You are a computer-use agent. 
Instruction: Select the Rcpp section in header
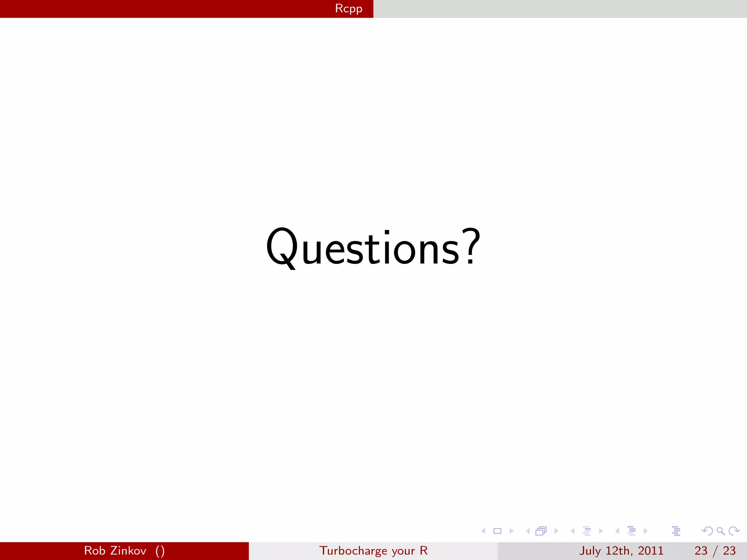pyautogui.click(x=349, y=9)
